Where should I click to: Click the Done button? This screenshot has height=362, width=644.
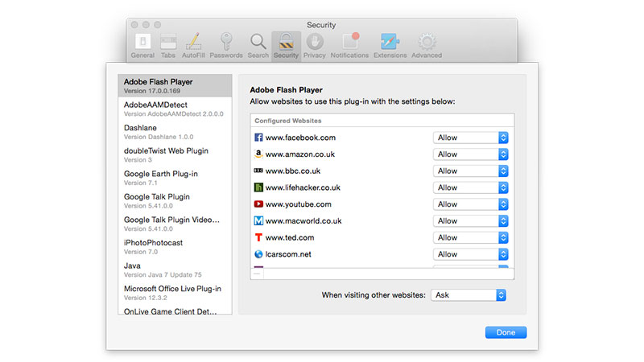click(506, 332)
